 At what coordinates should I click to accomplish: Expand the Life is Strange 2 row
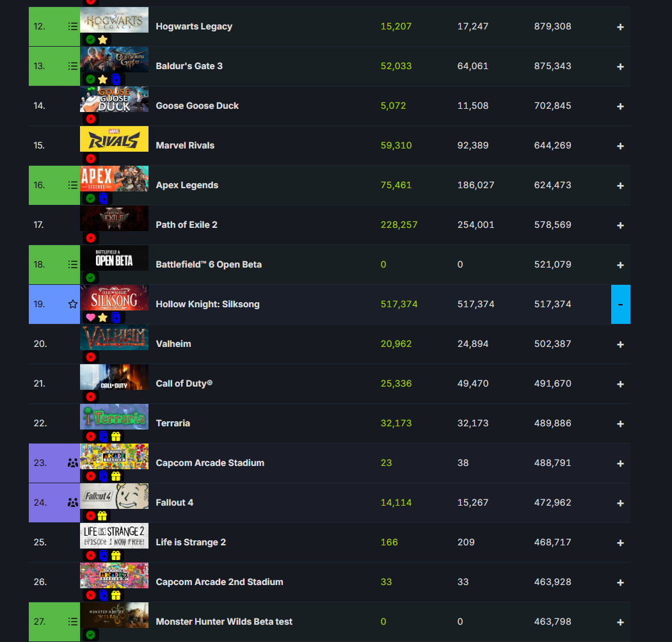coord(620,543)
